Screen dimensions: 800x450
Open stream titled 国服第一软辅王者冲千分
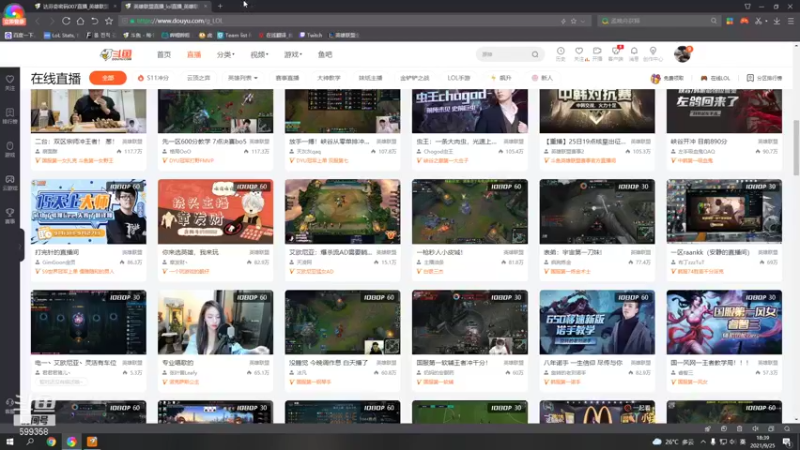point(452,363)
